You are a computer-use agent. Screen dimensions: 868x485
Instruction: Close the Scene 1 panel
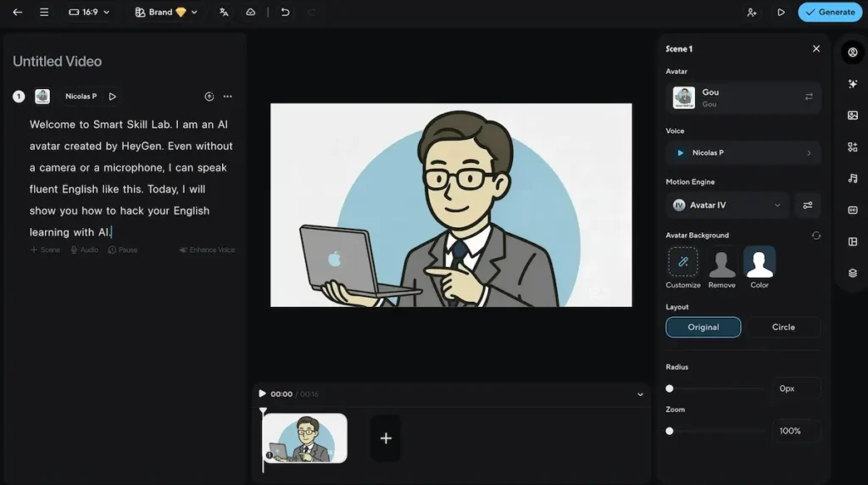[x=816, y=48]
